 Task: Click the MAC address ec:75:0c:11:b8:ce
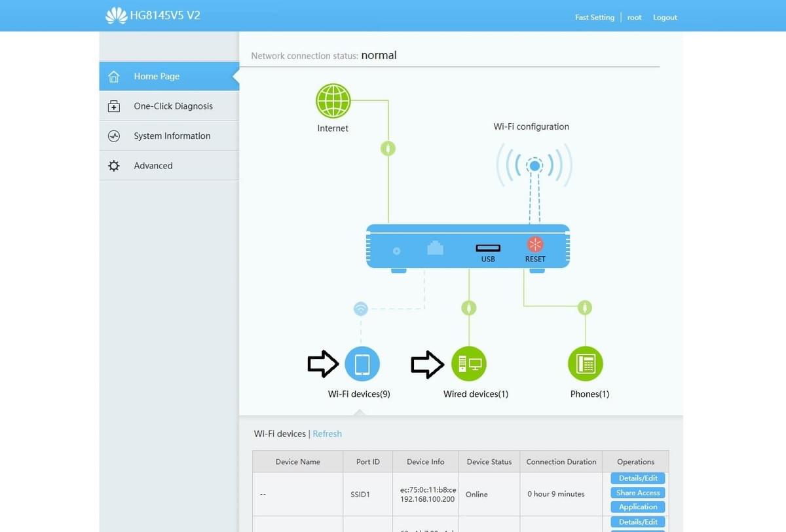[x=428, y=490]
